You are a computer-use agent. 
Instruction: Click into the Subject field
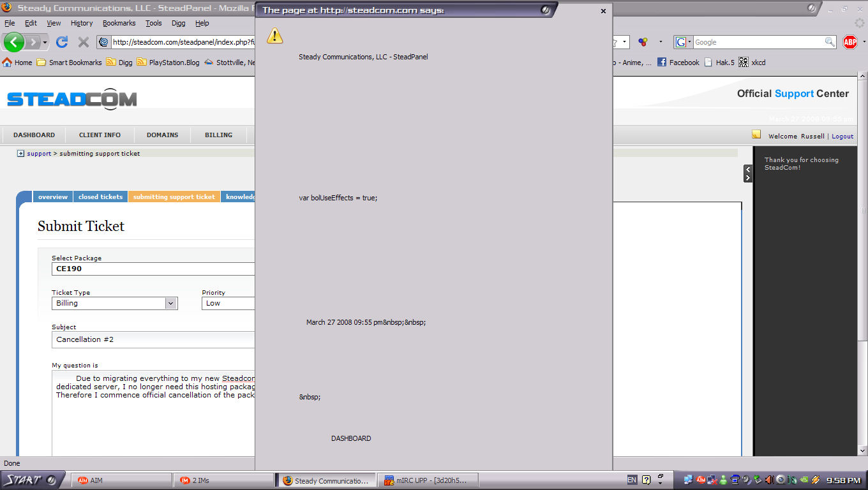153,339
